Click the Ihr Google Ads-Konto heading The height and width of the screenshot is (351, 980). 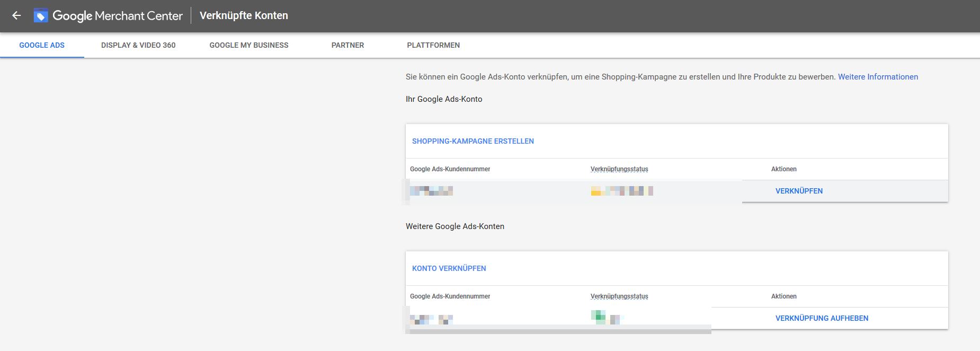(x=444, y=99)
